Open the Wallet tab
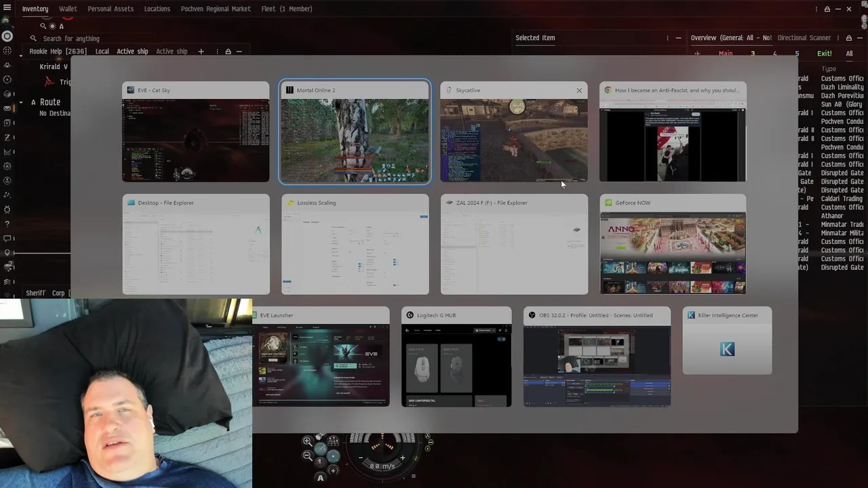The width and height of the screenshot is (868, 488). 68,9
